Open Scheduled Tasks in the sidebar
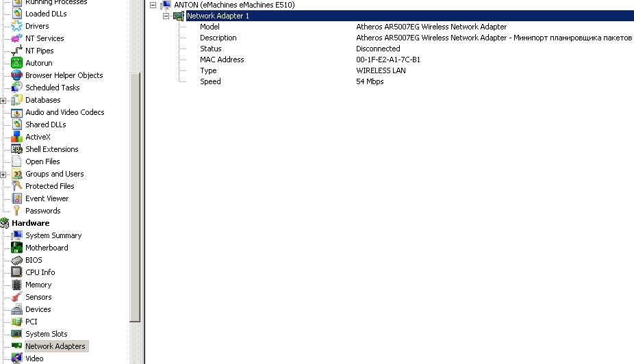This screenshot has width=634, height=364. click(52, 88)
